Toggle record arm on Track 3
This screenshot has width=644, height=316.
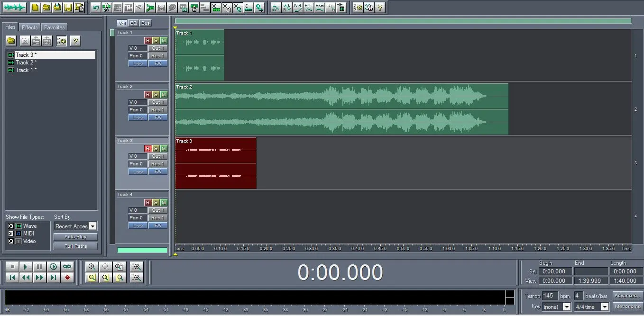[147, 149]
